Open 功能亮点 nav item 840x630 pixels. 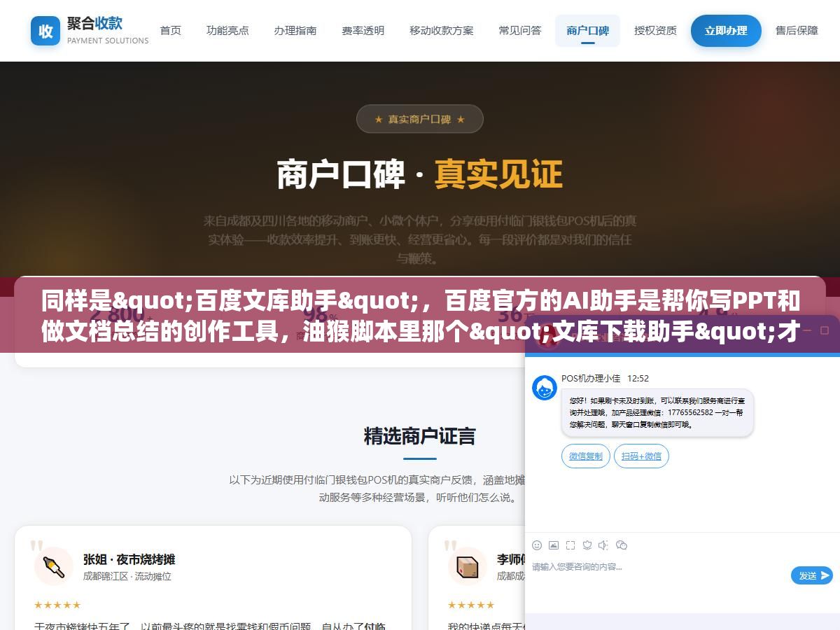(227, 31)
